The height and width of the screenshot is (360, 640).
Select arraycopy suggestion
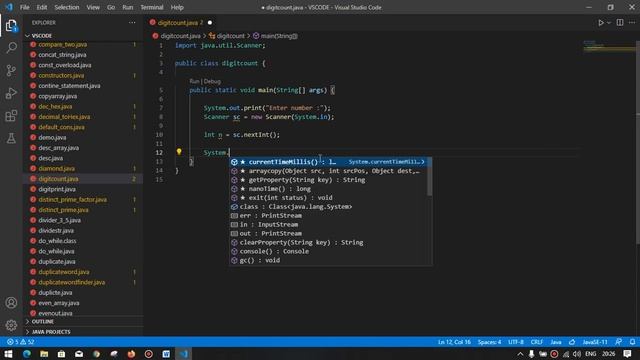tap(328, 171)
